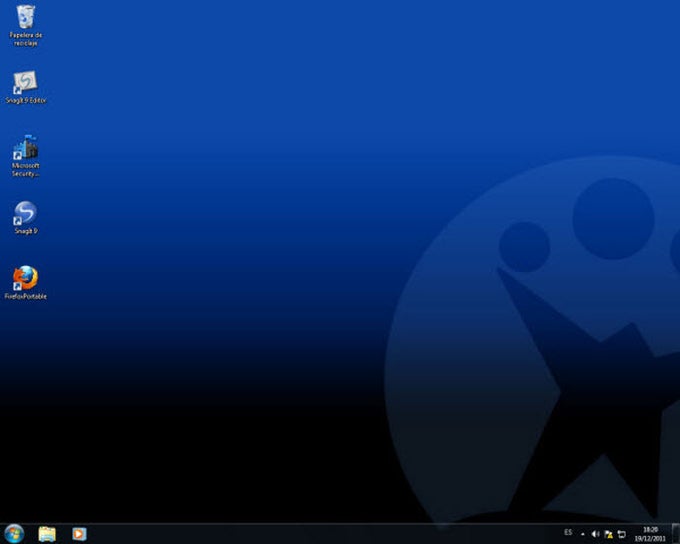The width and height of the screenshot is (680, 544).
Task: Launch Windows Media Player from taskbar
Action: (79, 534)
